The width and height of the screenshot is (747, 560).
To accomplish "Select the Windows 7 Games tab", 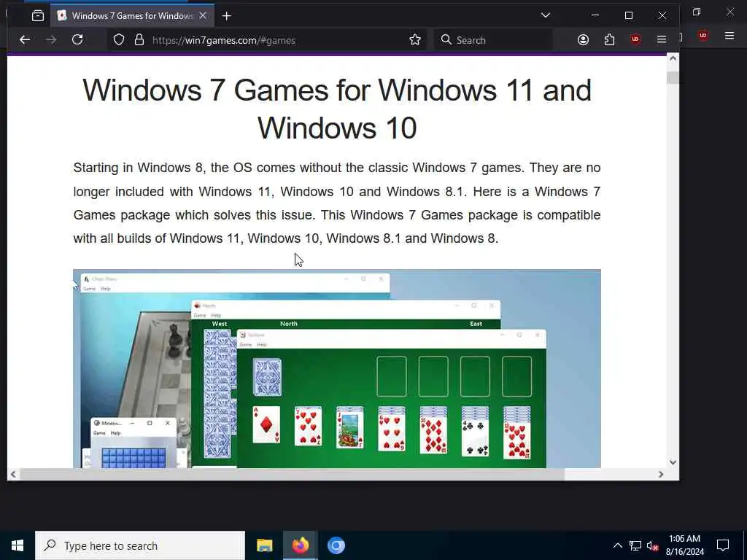I will coord(132,16).
